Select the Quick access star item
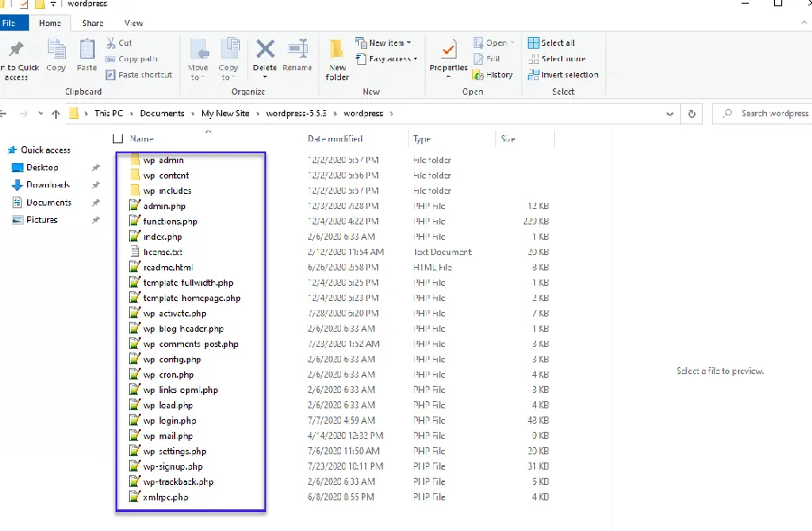The height and width of the screenshot is (531, 812). (40, 150)
